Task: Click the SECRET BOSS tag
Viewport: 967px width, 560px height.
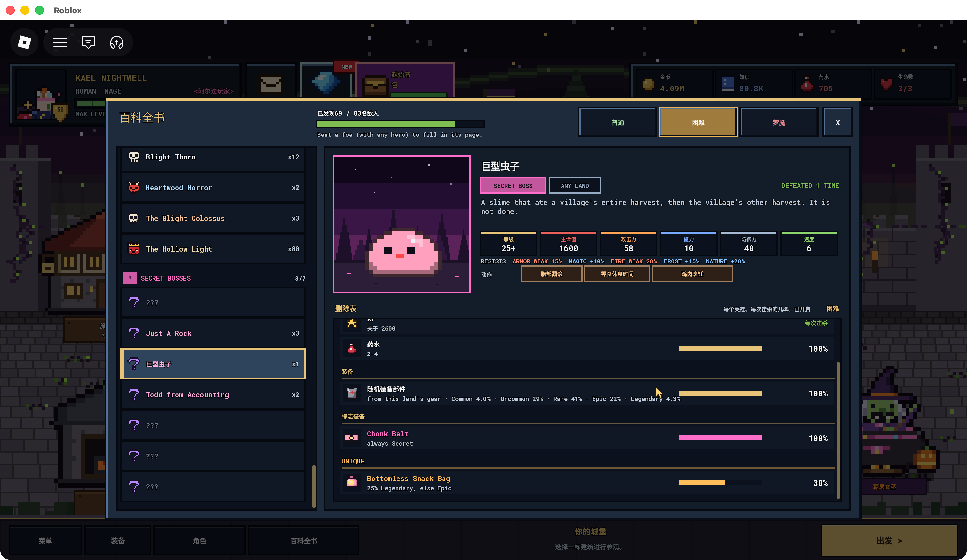Action: pyautogui.click(x=513, y=186)
